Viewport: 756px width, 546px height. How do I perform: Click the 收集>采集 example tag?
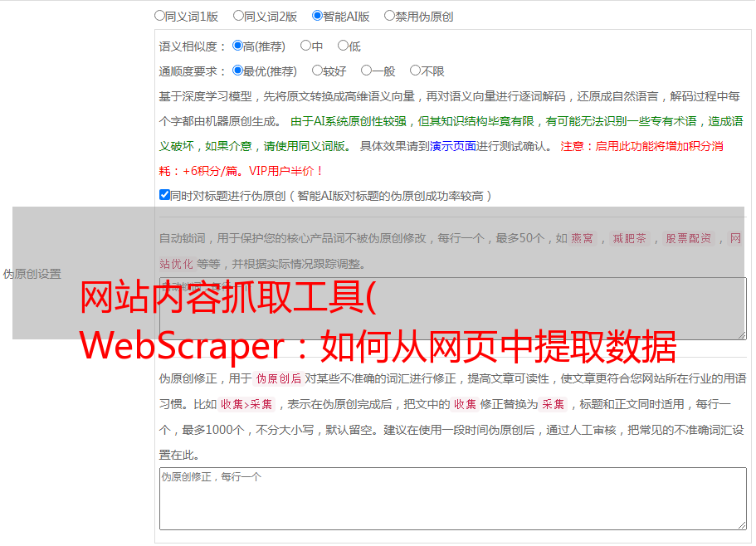246,404
